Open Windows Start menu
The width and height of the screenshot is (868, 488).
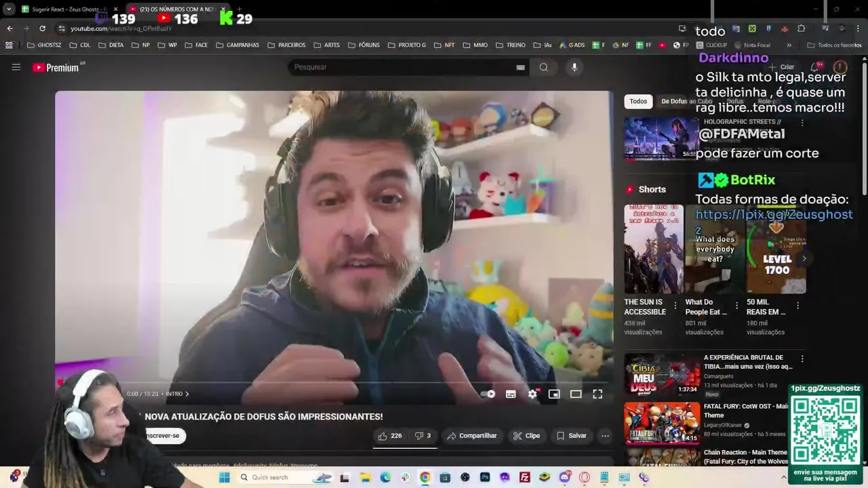(x=224, y=477)
